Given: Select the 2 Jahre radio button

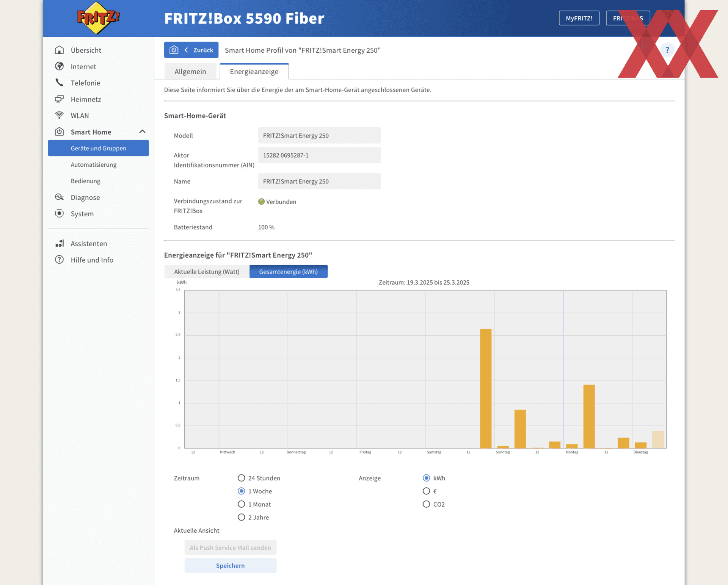Looking at the screenshot, I should [x=241, y=517].
